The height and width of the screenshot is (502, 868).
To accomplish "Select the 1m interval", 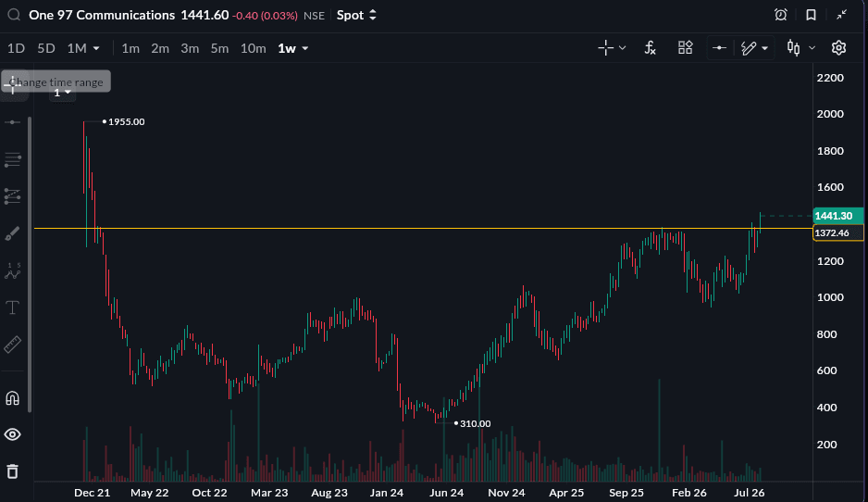I will [x=130, y=48].
